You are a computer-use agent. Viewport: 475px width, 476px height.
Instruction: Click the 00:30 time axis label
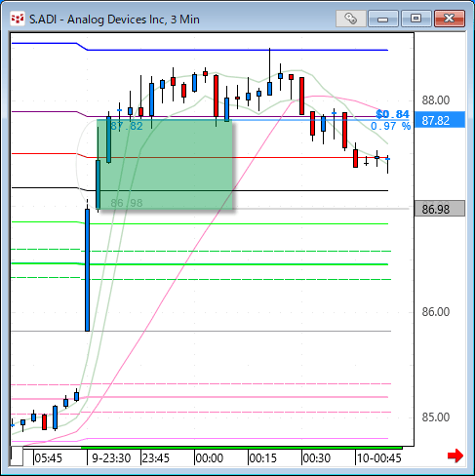(317, 458)
